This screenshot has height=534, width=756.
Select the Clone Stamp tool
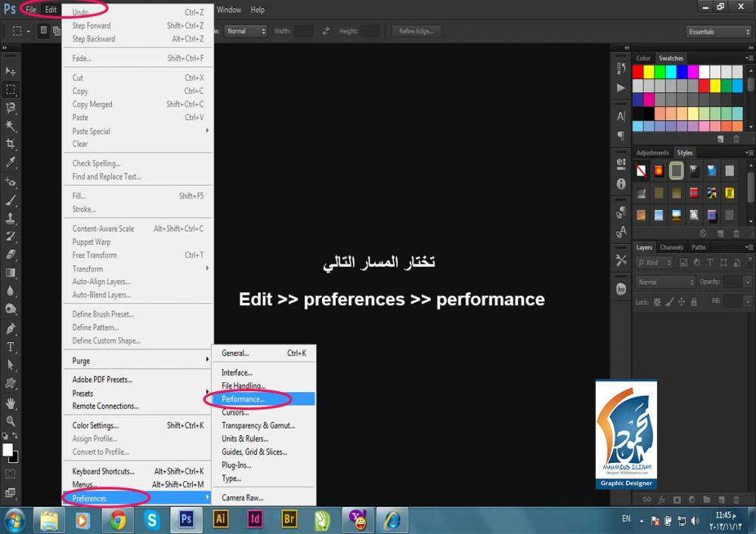(10, 218)
